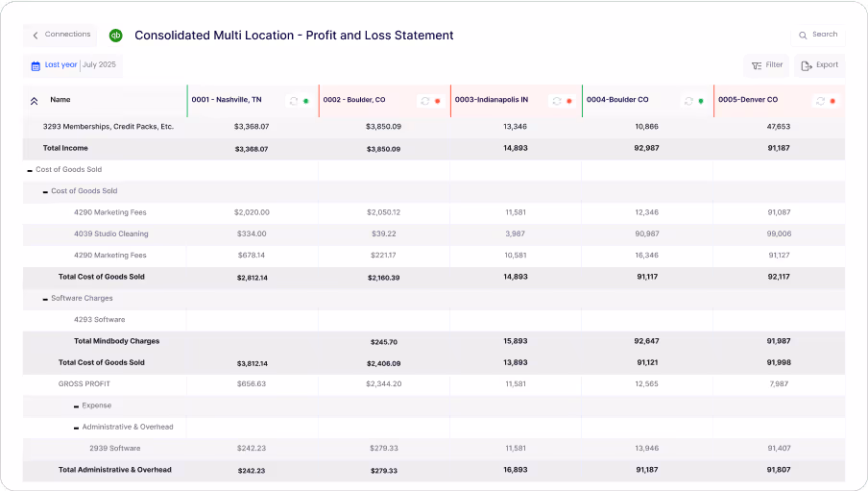The width and height of the screenshot is (868, 491).
Task: Open the Last year date range selector
Action: pyautogui.click(x=60, y=65)
